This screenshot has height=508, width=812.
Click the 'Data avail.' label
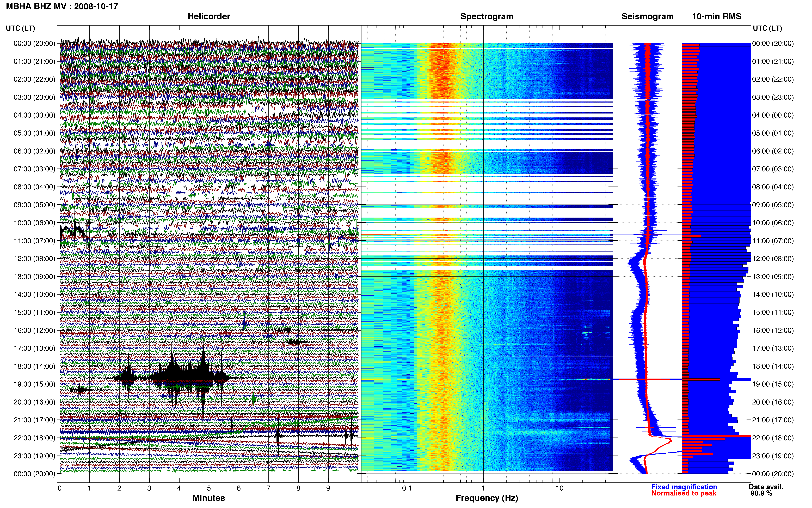coord(766,487)
